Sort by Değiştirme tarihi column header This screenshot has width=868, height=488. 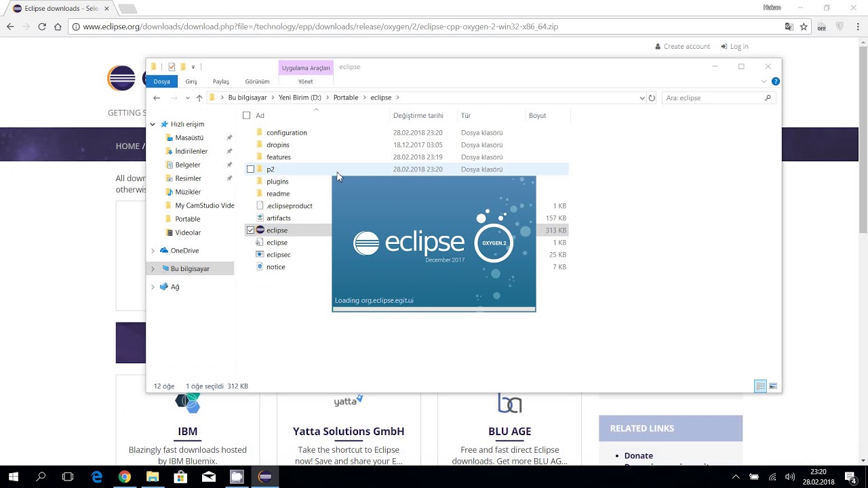[x=418, y=115]
